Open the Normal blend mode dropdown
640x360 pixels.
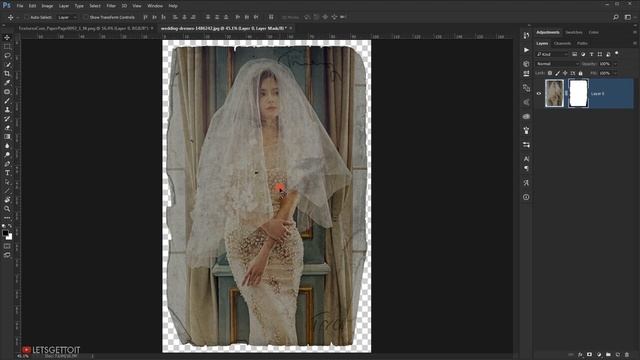click(558, 64)
